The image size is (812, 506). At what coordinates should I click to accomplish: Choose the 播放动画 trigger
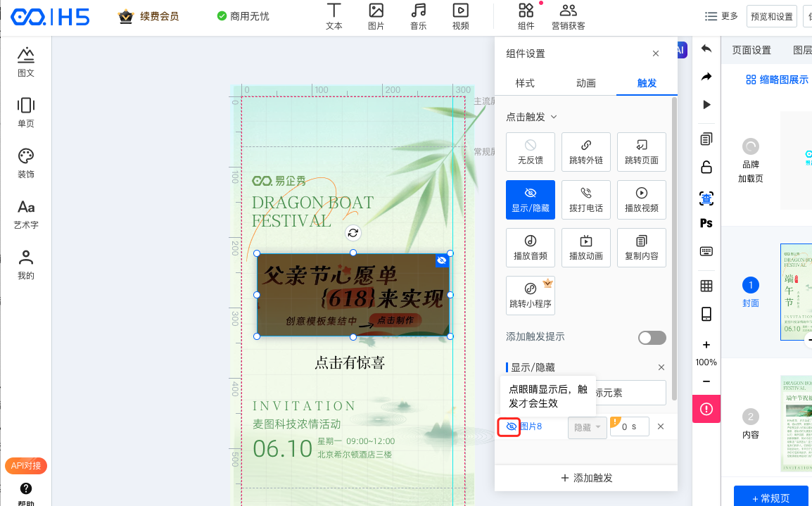[585, 248]
